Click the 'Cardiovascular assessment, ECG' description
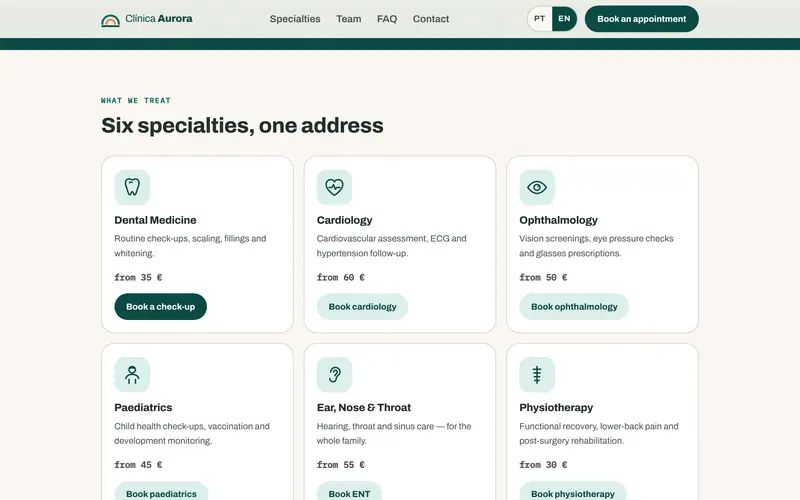The image size is (800, 500). (391, 245)
